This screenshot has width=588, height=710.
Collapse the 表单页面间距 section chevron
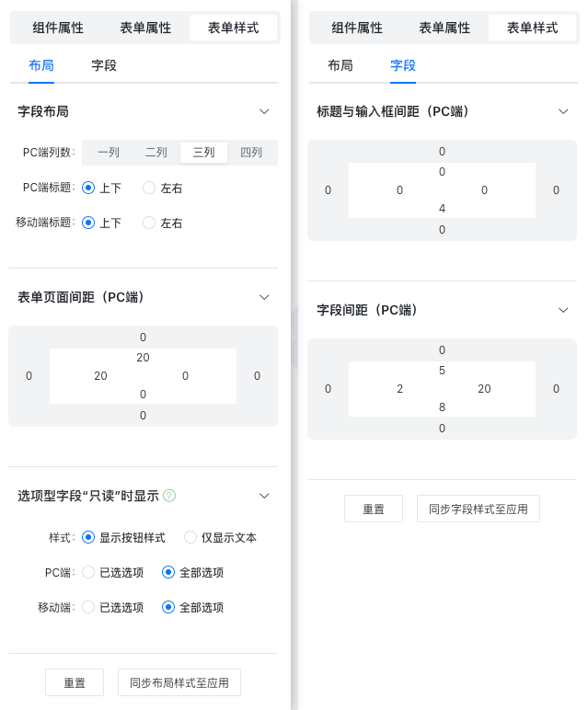[264, 297]
